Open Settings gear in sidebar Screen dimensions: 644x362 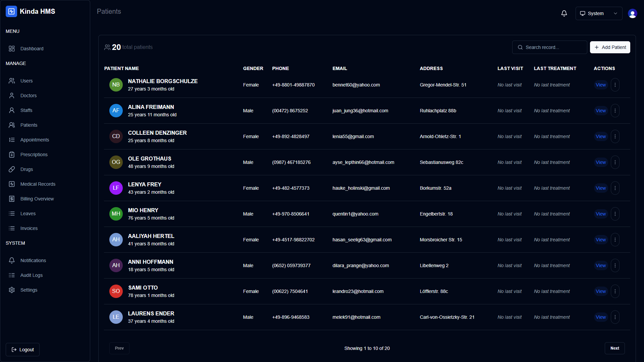[x=12, y=290]
